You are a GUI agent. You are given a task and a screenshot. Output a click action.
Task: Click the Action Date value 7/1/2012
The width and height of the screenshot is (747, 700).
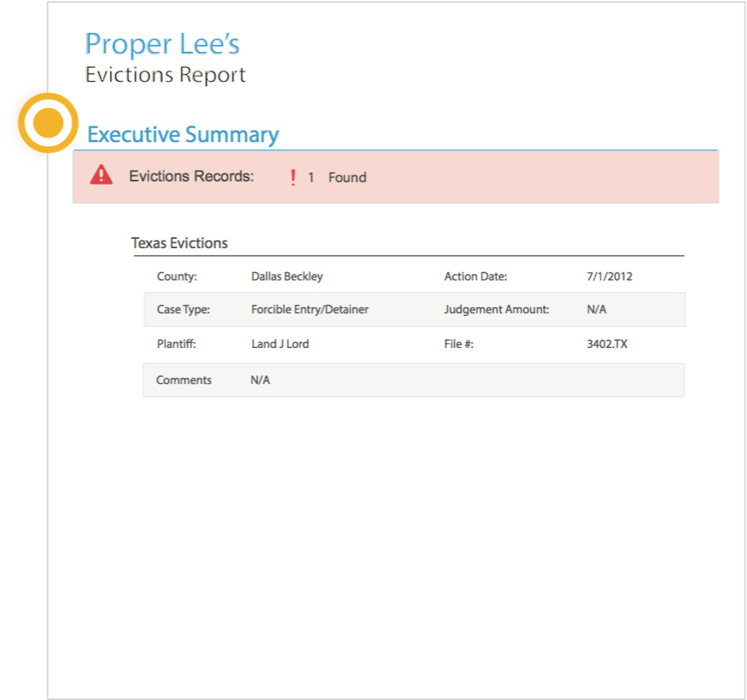[610, 277]
